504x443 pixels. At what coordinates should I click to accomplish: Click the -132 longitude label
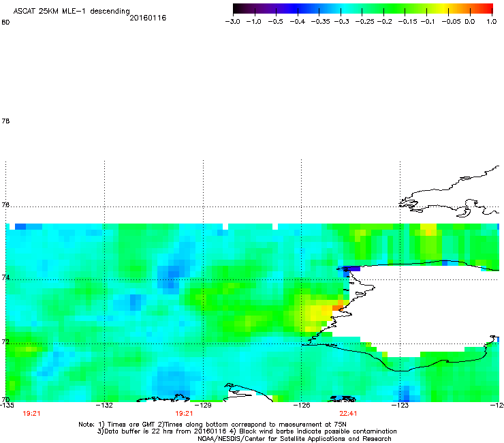point(104,406)
